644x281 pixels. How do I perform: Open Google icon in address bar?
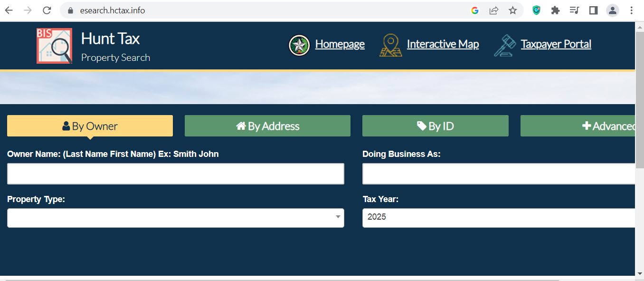pyautogui.click(x=474, y=10)
